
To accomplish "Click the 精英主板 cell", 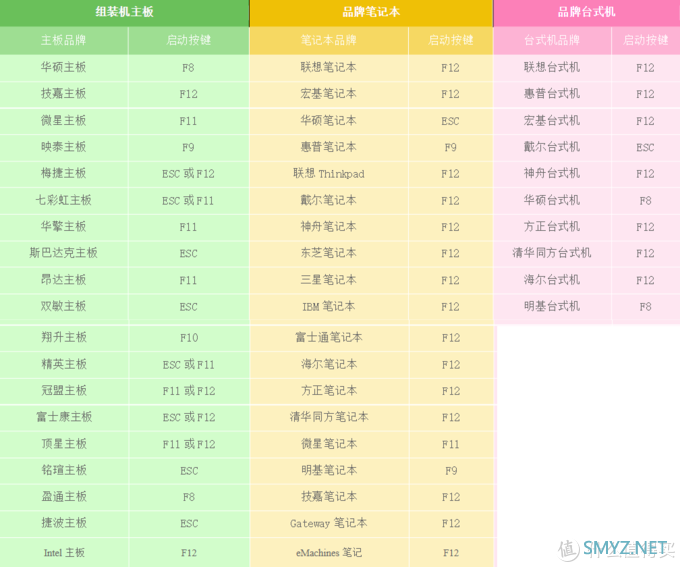I will tap(64, 364).
